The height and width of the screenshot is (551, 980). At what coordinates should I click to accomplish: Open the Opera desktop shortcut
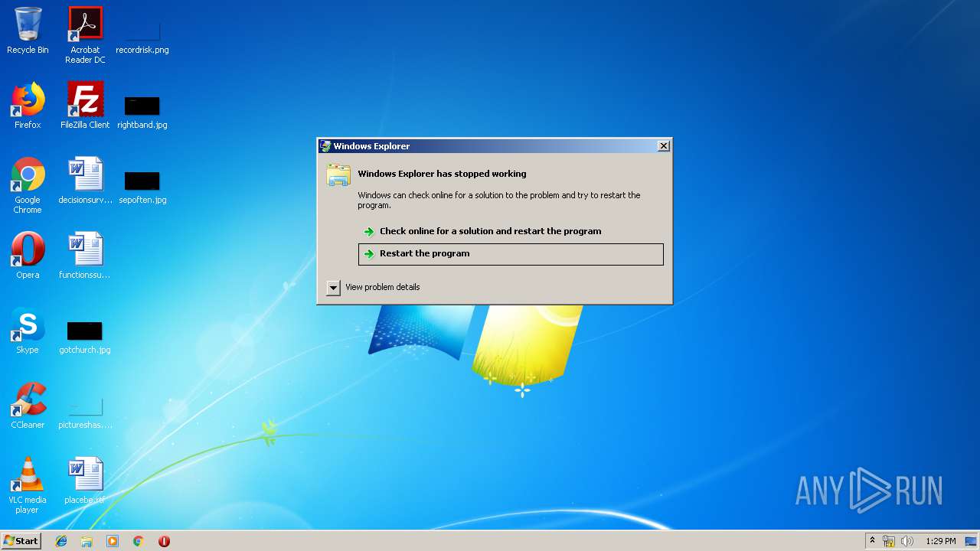point(28,256)
